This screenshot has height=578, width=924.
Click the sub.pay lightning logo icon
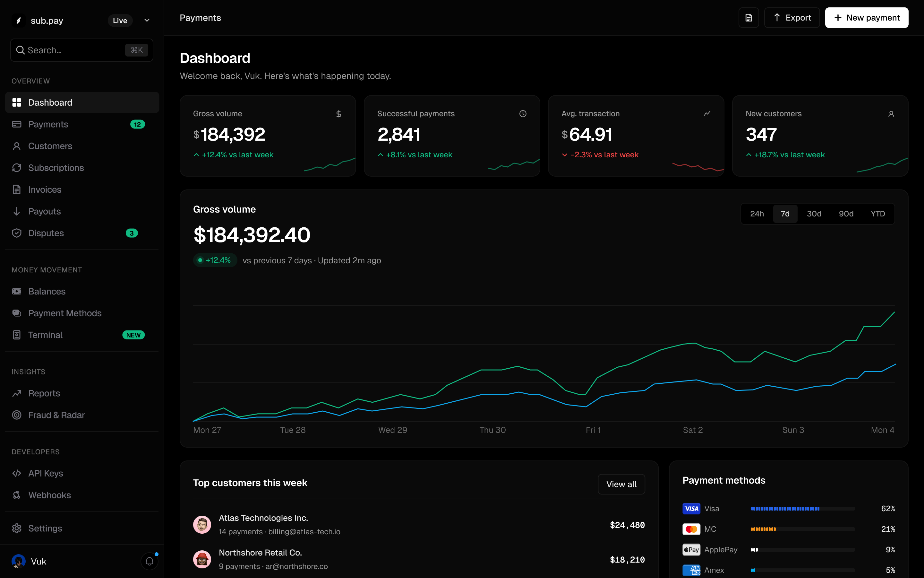18,21
